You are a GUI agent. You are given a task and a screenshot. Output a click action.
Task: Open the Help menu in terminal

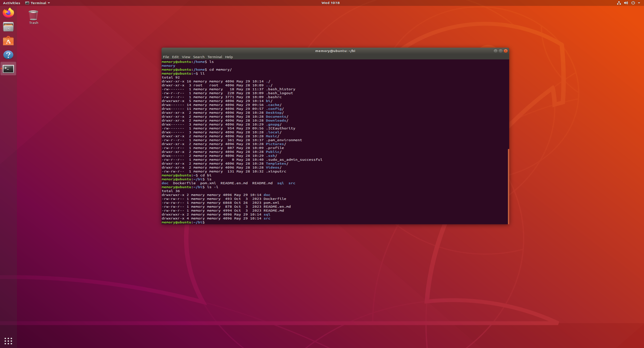(x=229, y=57)
